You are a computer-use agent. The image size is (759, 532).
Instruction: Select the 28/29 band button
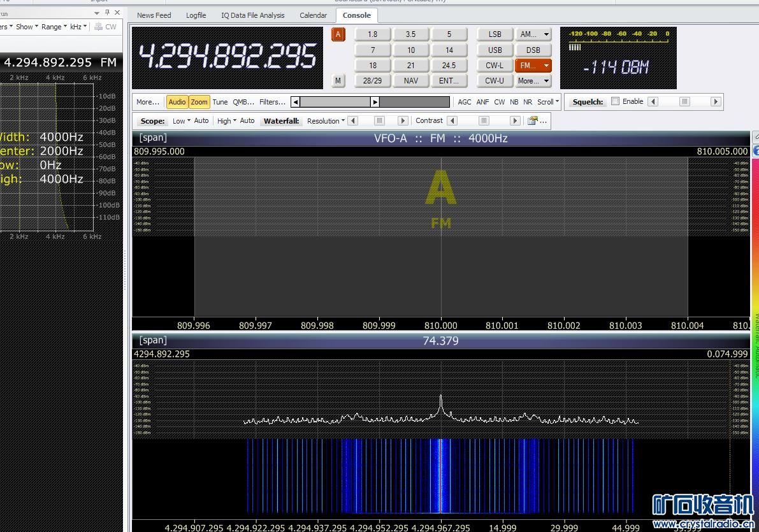pyautogui.click(x=372, y=81)
